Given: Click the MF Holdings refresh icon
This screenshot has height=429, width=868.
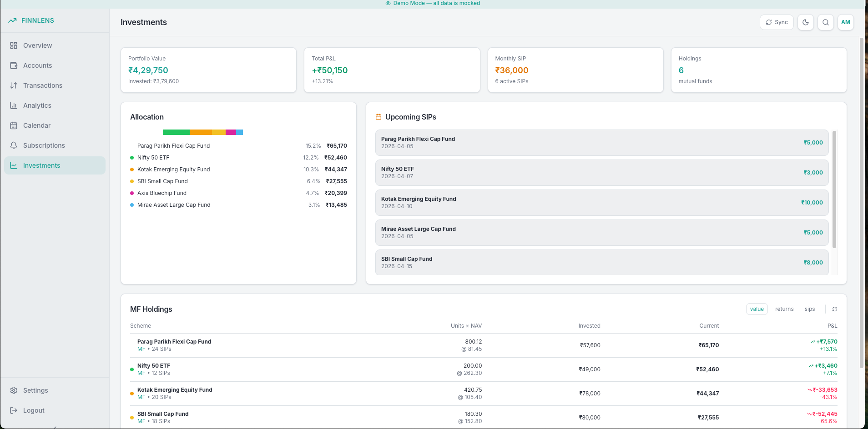Looking at the screenshot, I should (835, 309).
